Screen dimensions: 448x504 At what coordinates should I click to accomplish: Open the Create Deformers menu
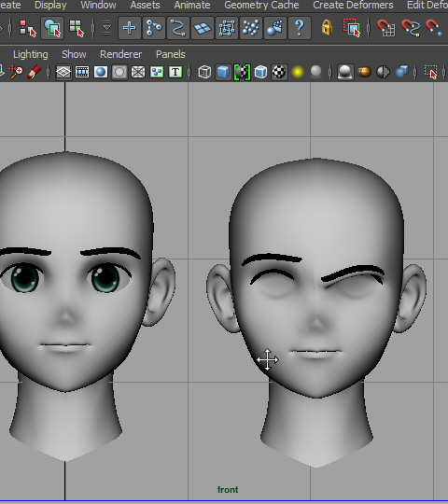coord(353,6)
